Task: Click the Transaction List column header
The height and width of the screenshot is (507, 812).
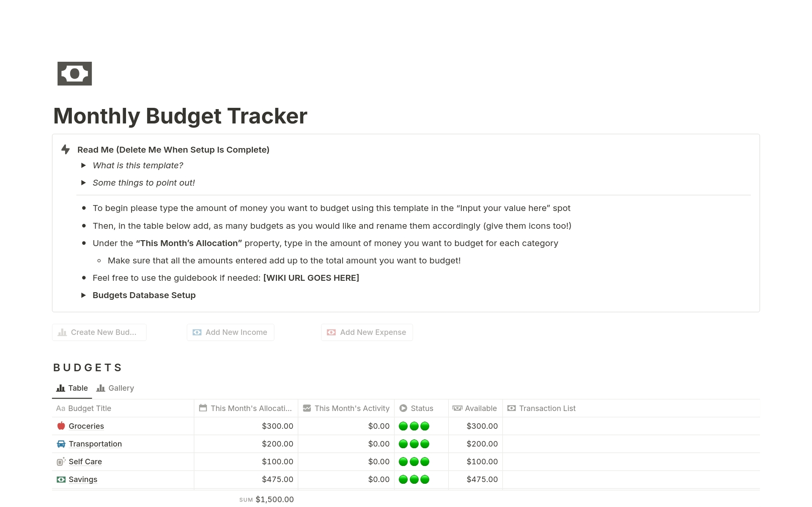Action: [x=547, y=408]
